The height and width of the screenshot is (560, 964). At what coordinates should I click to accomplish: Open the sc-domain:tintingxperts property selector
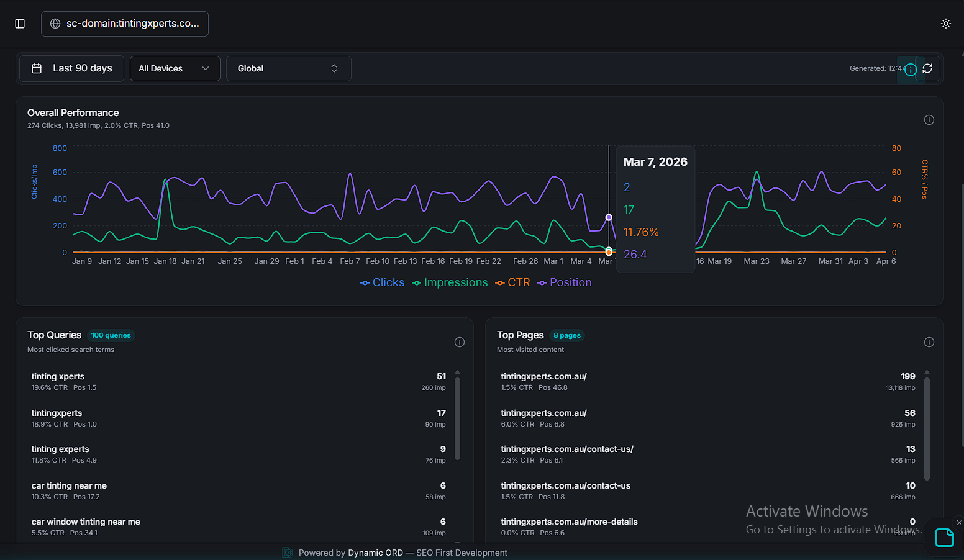pos(124,24)
